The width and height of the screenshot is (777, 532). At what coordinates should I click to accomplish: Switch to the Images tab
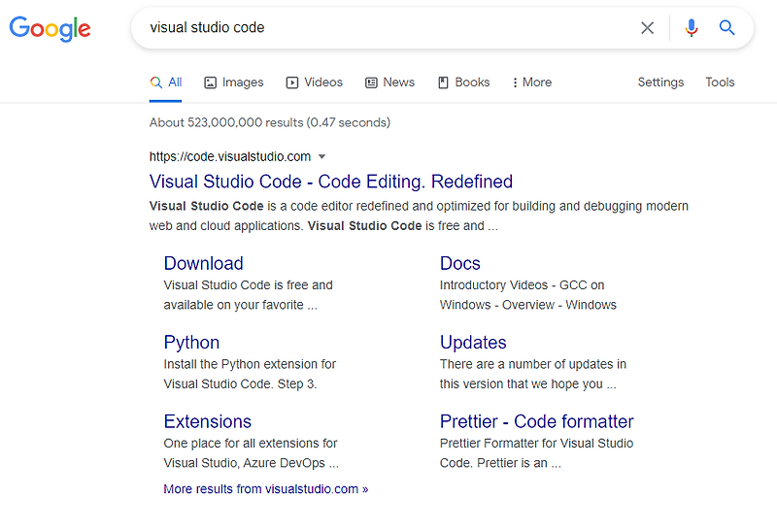[234, 83]
